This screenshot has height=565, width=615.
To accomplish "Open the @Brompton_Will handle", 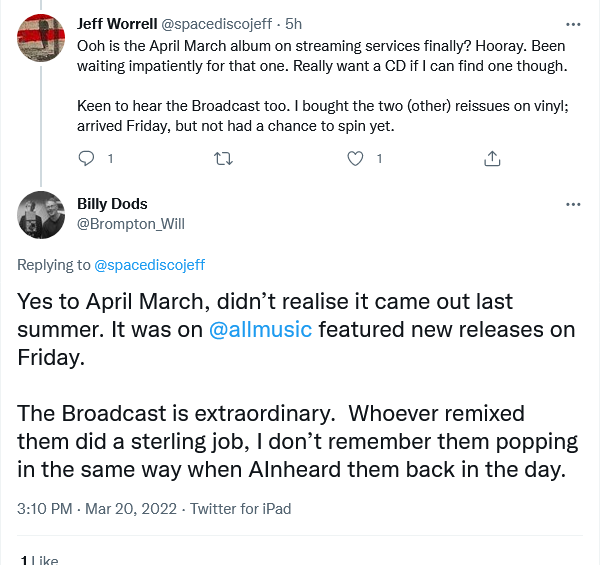I will 131,224.
